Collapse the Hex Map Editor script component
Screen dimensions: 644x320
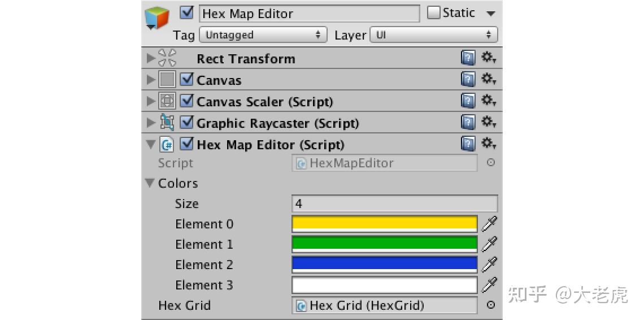151,144
